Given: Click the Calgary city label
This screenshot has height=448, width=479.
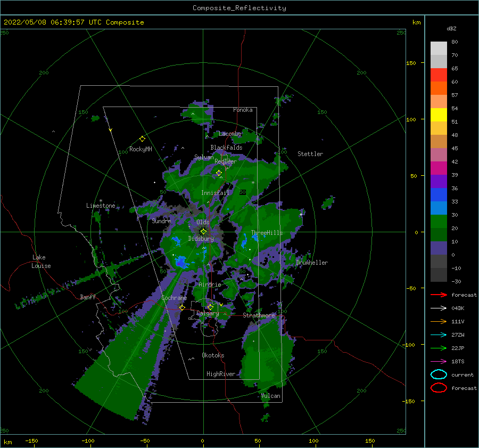Looking at the screenshot, I should (x=208, y=313).
